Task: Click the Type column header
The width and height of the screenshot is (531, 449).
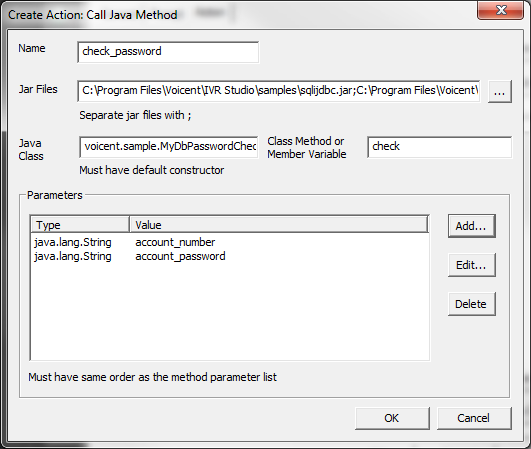Action: [80, 225]
